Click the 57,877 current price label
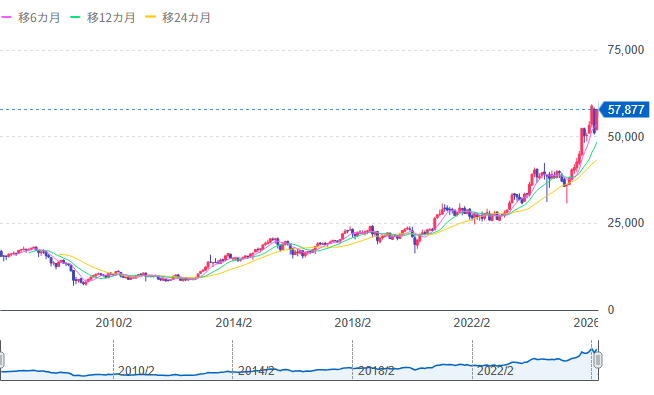654x395 pixels. click(624, 110)
